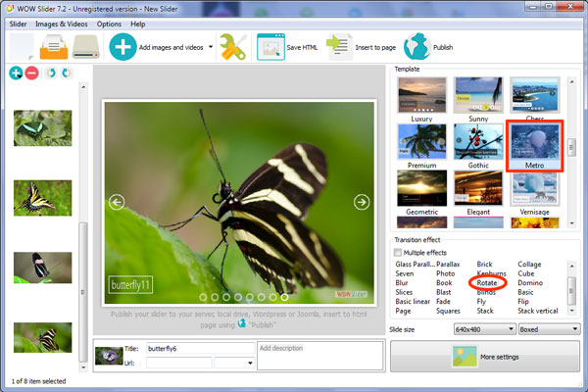
Task: Select the Fade transition effect
Action: click(443, 302)
